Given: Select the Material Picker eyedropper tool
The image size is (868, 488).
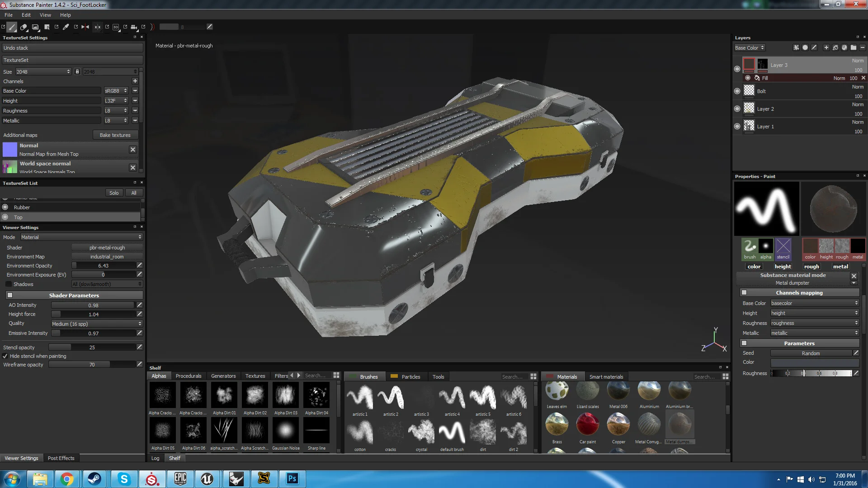Looking at the screenshot, I should [x=66, y=27].
